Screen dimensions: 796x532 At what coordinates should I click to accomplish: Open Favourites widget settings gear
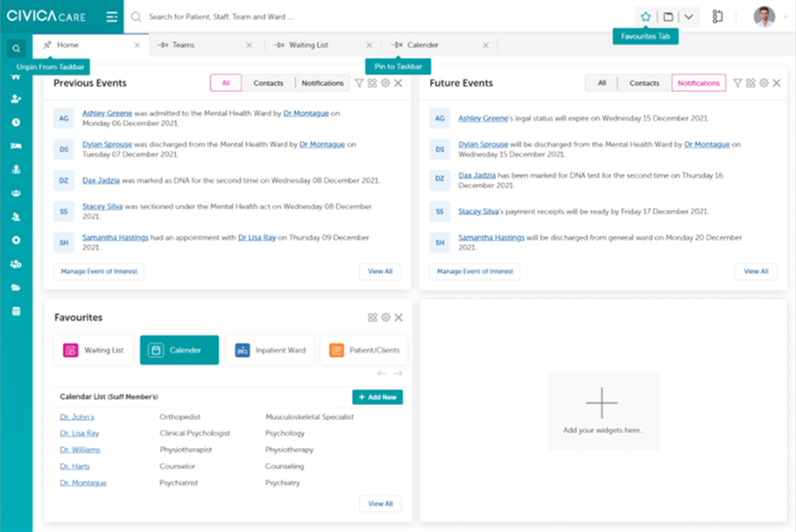tap(386, 318)
